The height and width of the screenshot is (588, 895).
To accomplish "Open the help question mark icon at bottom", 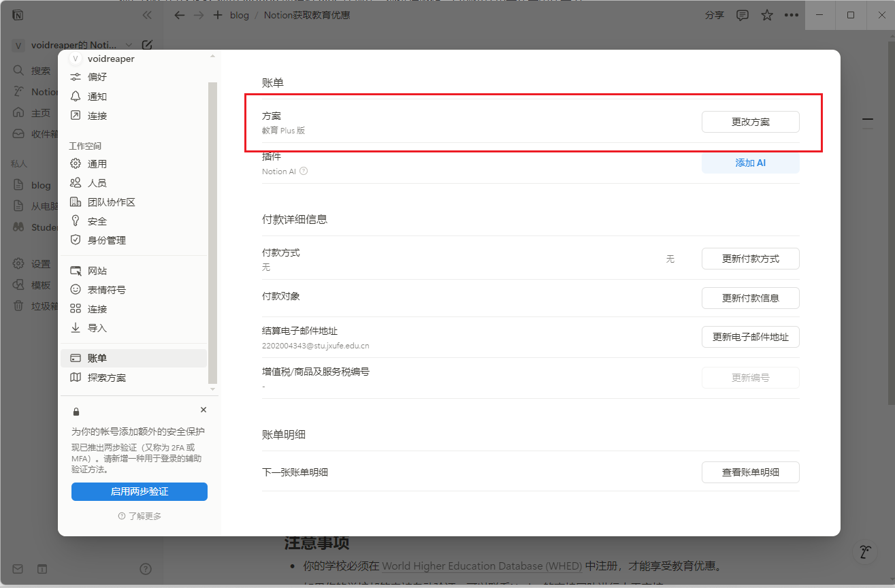I will click(x=145, y=569).
